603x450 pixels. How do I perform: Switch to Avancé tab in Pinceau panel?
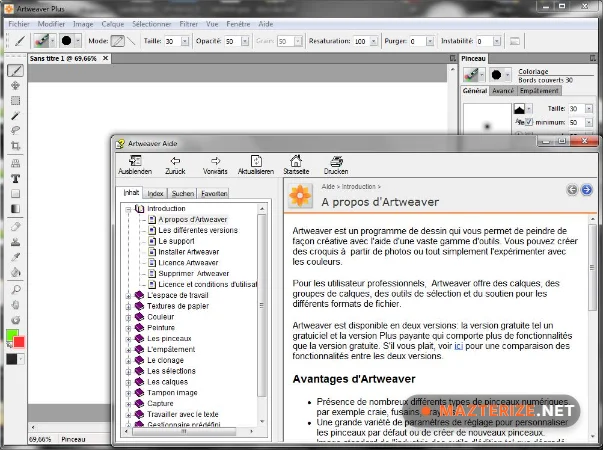[x=503, y=91]
